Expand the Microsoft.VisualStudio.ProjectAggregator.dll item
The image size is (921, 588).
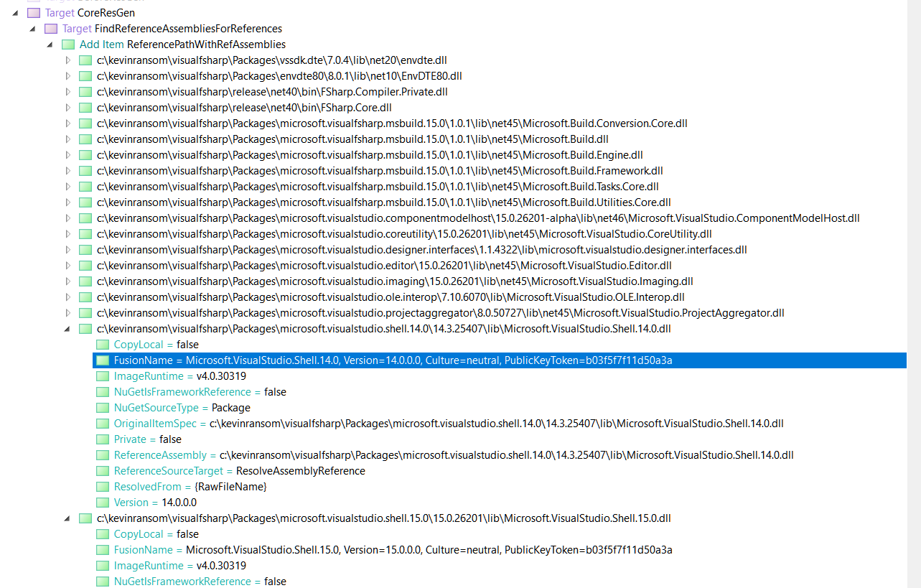click(68, 313)
